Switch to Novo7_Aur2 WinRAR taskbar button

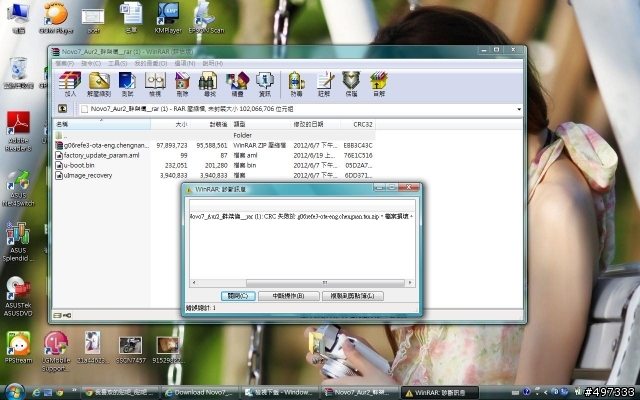[360, 393]
